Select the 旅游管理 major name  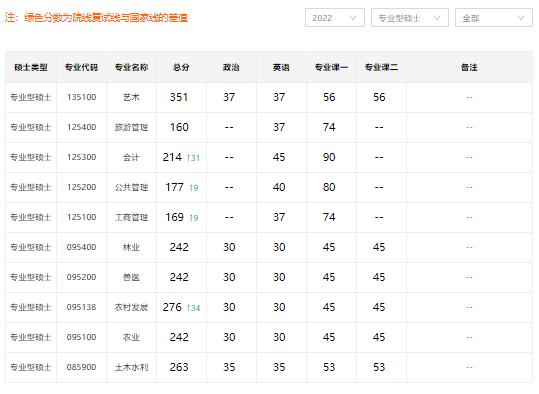pyautogui.click(x=131, y=127)
